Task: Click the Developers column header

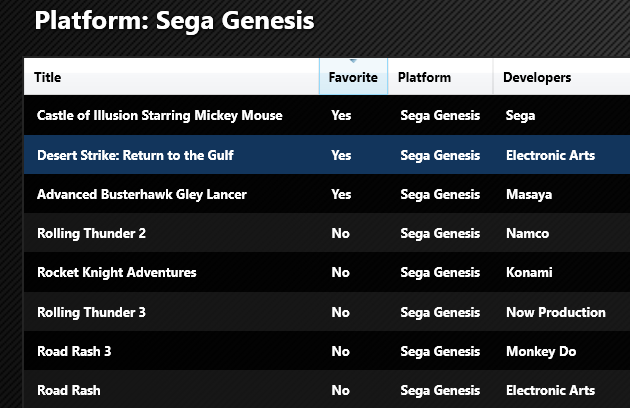Action: tap(562, 77)
